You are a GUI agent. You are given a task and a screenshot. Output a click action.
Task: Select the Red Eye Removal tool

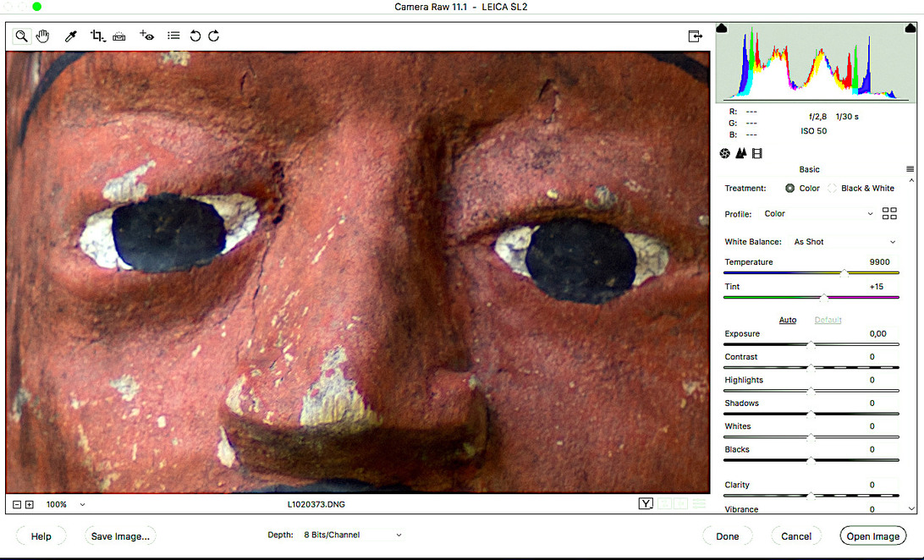pos(147,36)
